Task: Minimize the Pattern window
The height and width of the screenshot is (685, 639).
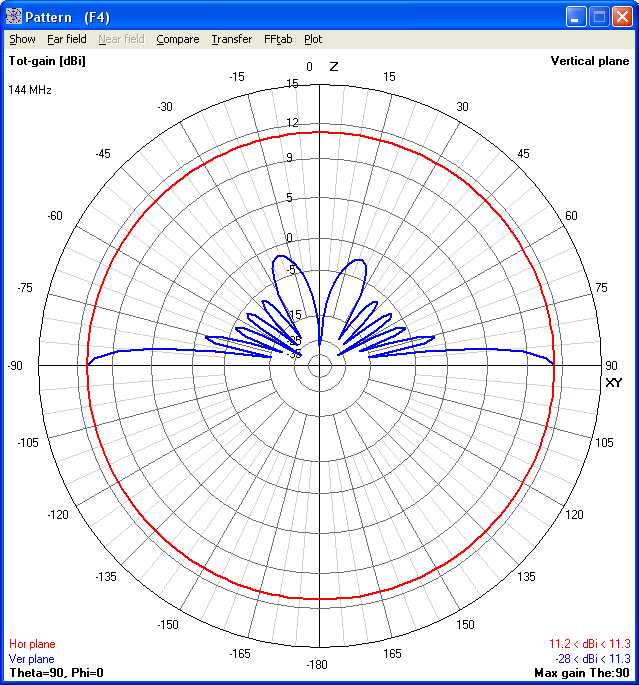Action: click(576, 16)
